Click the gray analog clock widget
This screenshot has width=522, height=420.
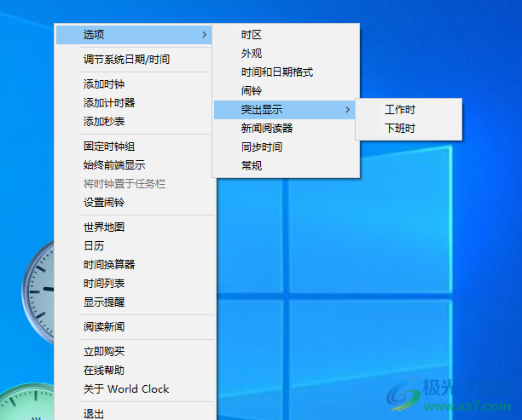[38, 292]
